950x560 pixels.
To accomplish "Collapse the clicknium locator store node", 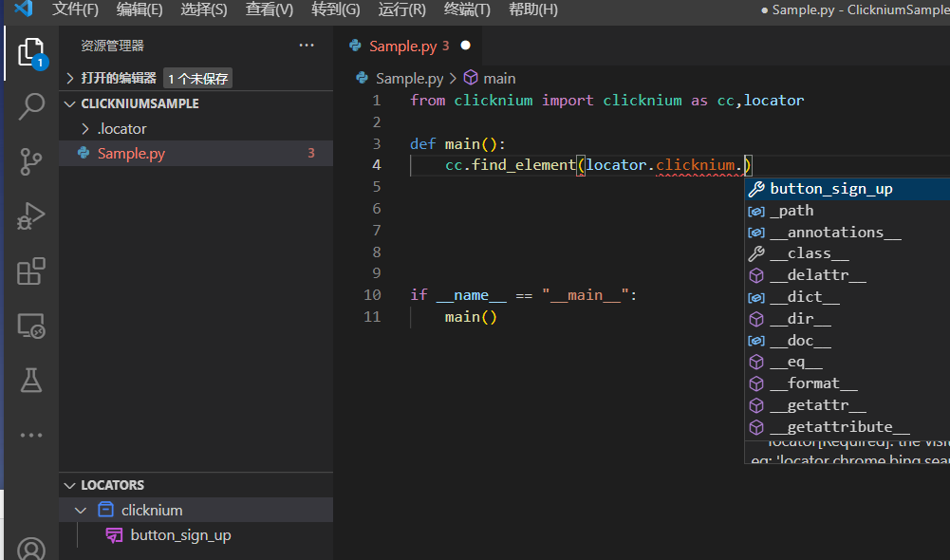I will coord(81,511).
